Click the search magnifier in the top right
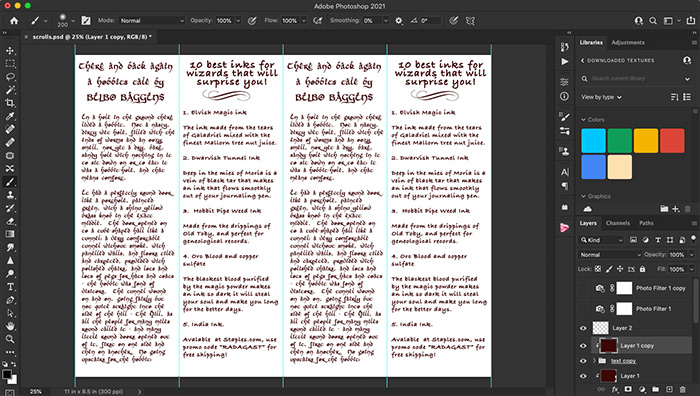Image resolution: width=700 pixels, height=396 pixels. (653, 21)
